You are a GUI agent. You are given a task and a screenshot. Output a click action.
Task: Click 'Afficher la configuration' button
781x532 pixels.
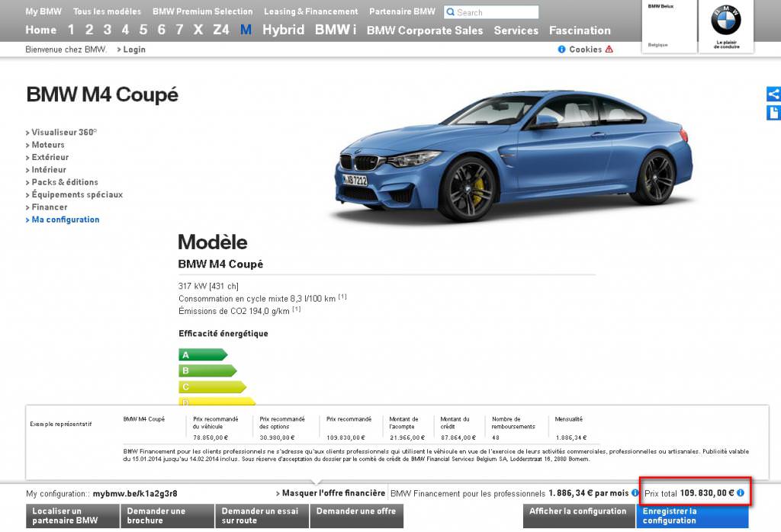point(579,515)
